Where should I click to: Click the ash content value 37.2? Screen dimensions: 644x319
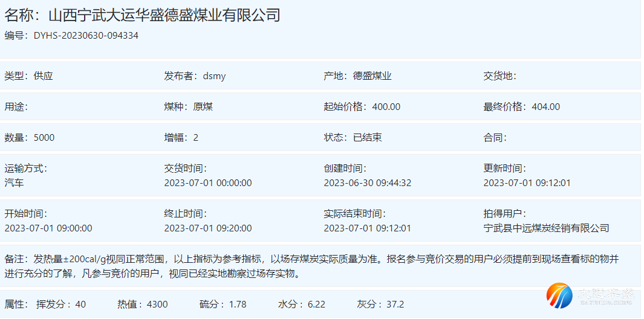(395, 304)
